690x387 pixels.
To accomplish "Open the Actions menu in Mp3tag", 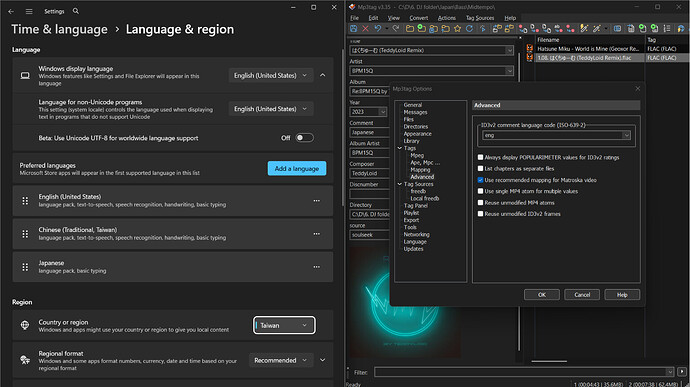I will click(447, 18).
